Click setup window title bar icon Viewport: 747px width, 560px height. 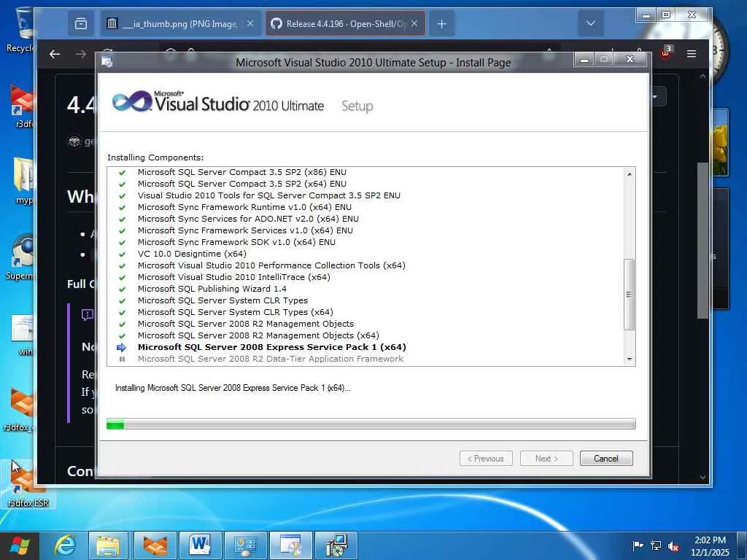(x=107, y=62)
